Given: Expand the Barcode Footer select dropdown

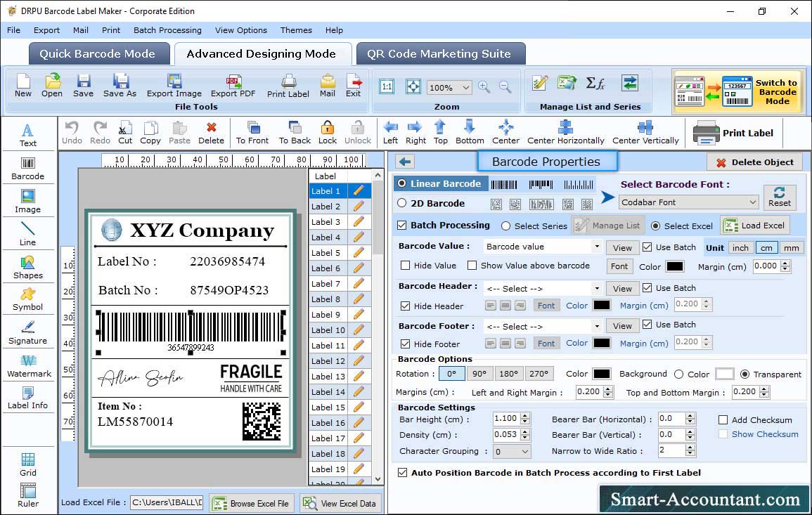Looking at the screenshot, I should pos(597,326).
